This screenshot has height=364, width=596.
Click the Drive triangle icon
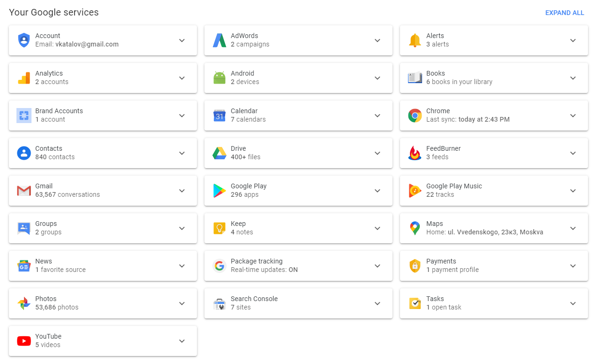pos(220,153)
